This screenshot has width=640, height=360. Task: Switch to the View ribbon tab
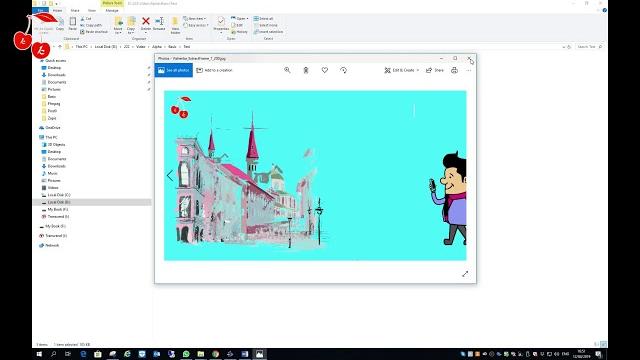[x=92, y=10]
